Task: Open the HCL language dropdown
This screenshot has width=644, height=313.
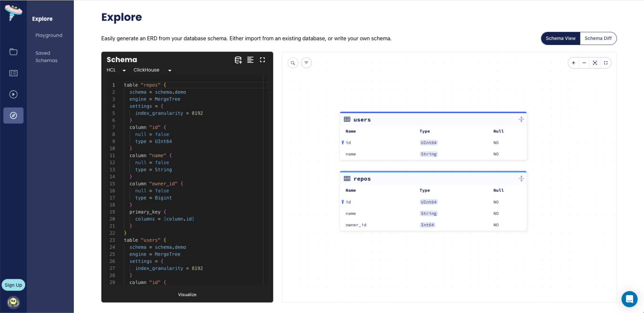Action: point(116,70)
